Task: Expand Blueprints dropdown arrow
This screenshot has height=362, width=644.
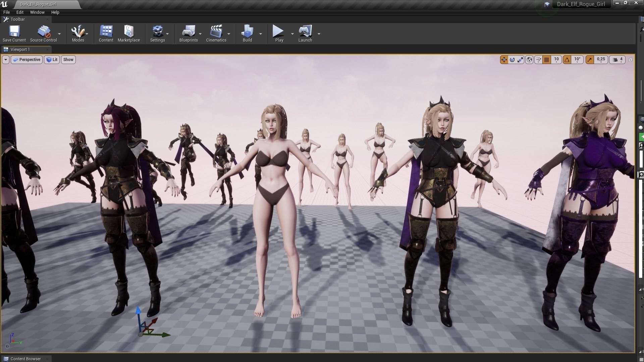Action: tap(200, 34)
